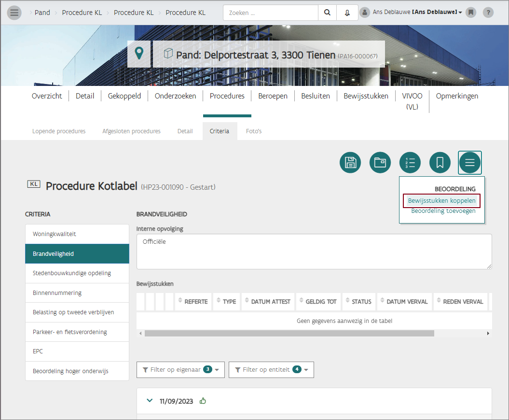Click the search magnifier icon
Viewport: 509px width, 420px height.
pos(328,13)
